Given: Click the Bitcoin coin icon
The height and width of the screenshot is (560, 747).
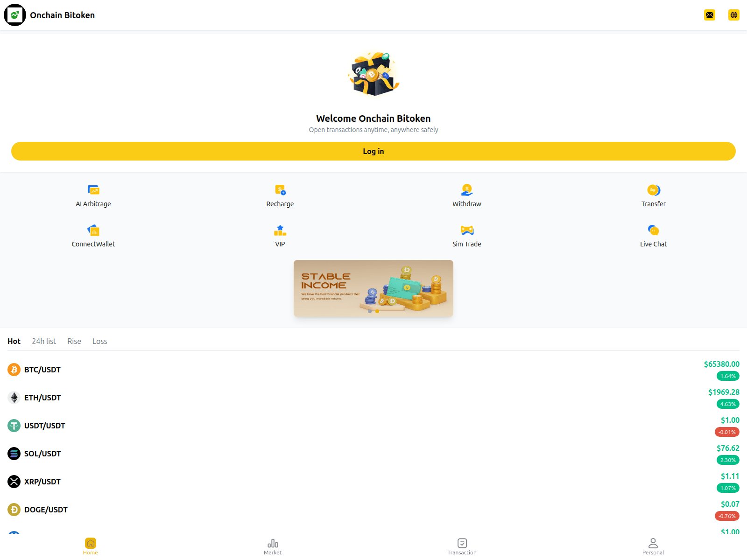Looking at the screenshot, I should (14, 370).
